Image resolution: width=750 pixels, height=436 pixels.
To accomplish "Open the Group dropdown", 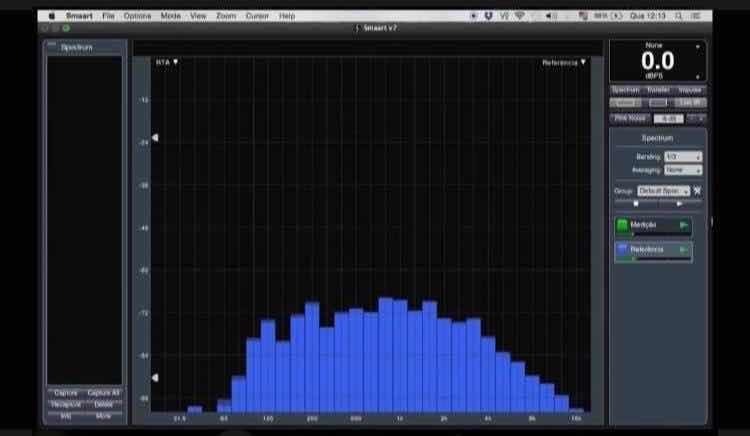I will point(663,191).
